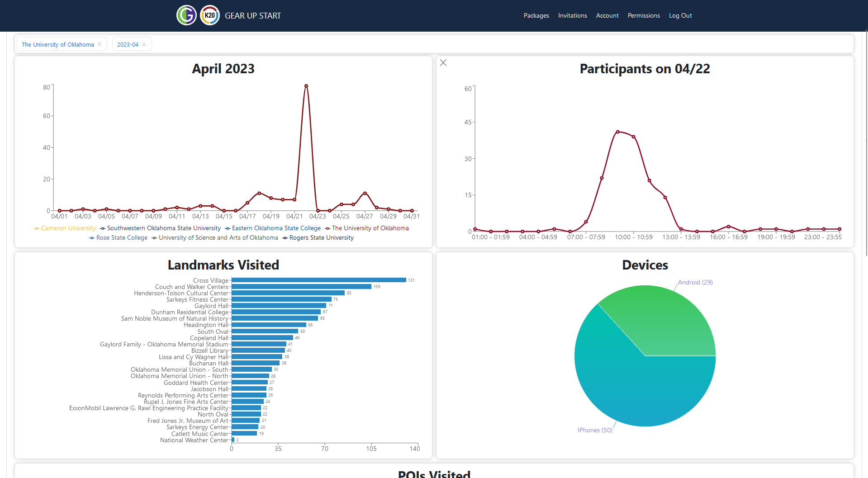Image resolution: width=868 pixels, height=478 pixels.
Task: Click the National Weather Center label
Action: pyautogui.click(x=194, y=440)
